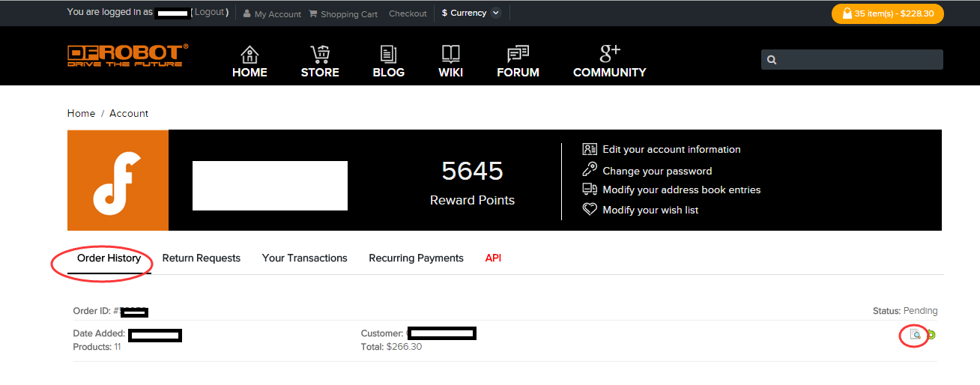Switch to the Return Requests tab

click(202, 258)
